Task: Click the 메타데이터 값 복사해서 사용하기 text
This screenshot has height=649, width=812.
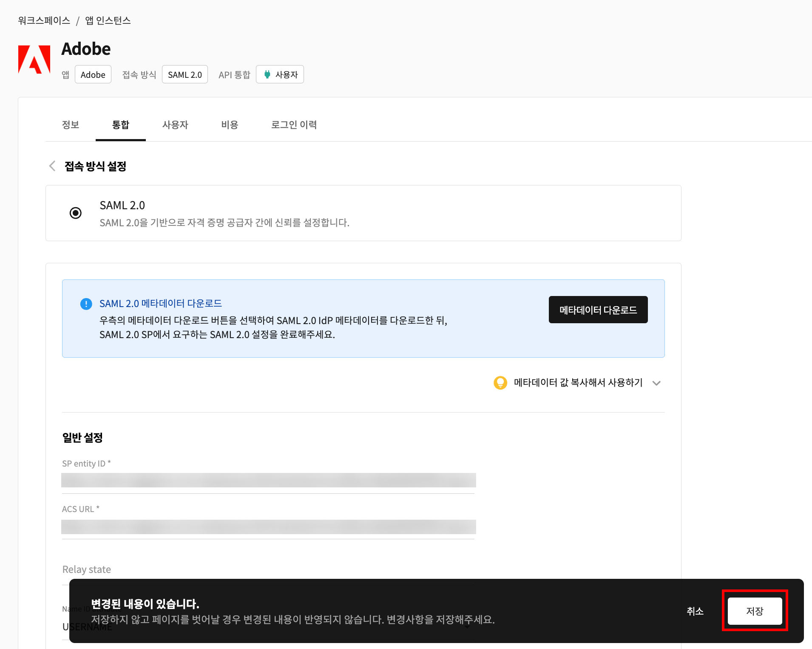Action: click(578, 383)
